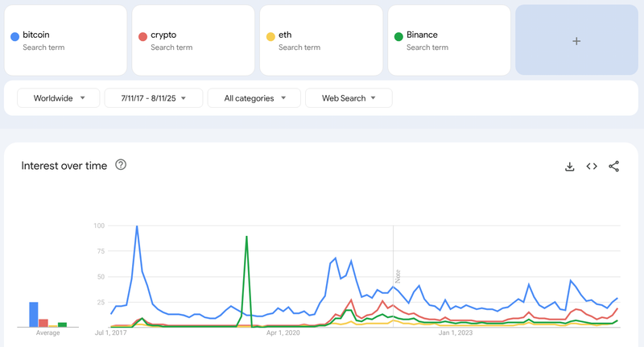Click the yellow eth color dot
This screenshot has height=347, width=644.
point(270,36)
